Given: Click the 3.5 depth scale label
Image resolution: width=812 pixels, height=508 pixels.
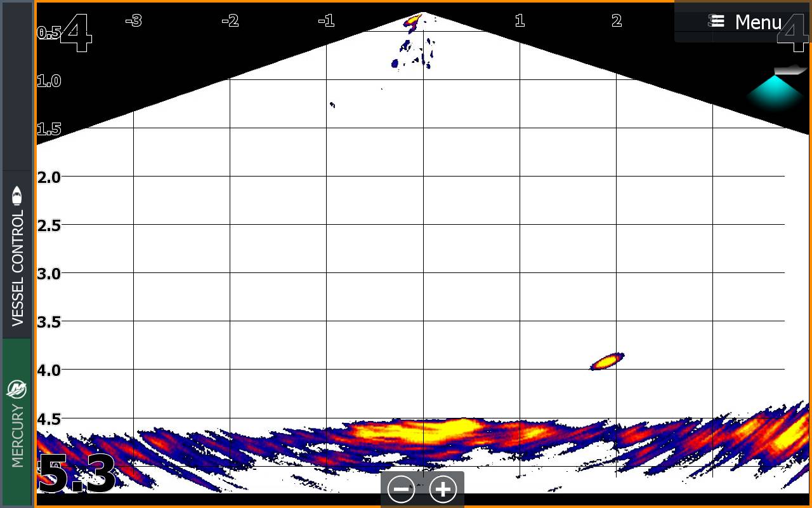Looking at the screenshot, I should coord(49,322).
